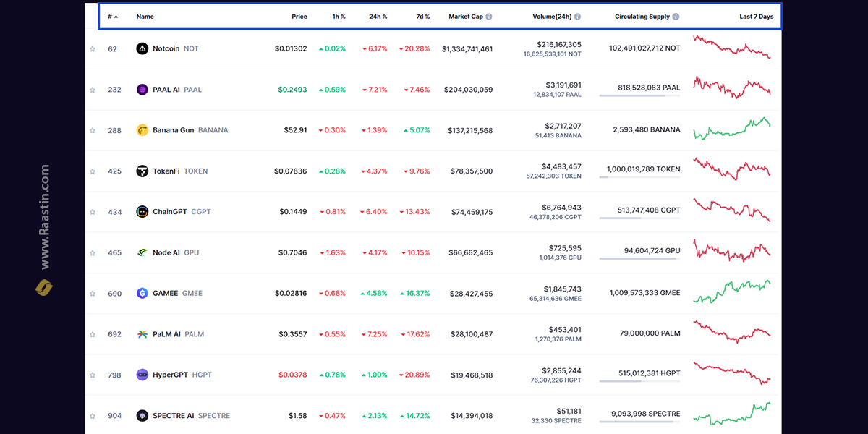Click the HyperGPT logo icon
Image resolution: width=868 pixels, height=434 pixels.
point(142,375)
